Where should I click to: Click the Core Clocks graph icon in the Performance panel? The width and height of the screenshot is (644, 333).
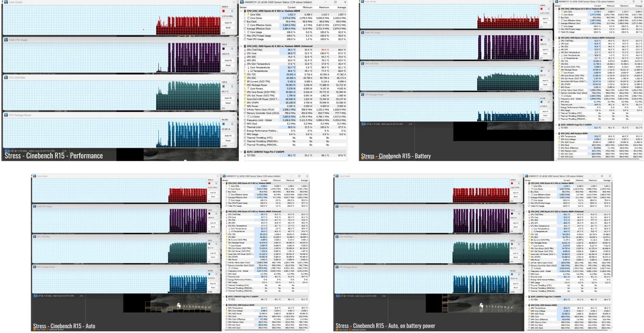[x=6, y=2]
